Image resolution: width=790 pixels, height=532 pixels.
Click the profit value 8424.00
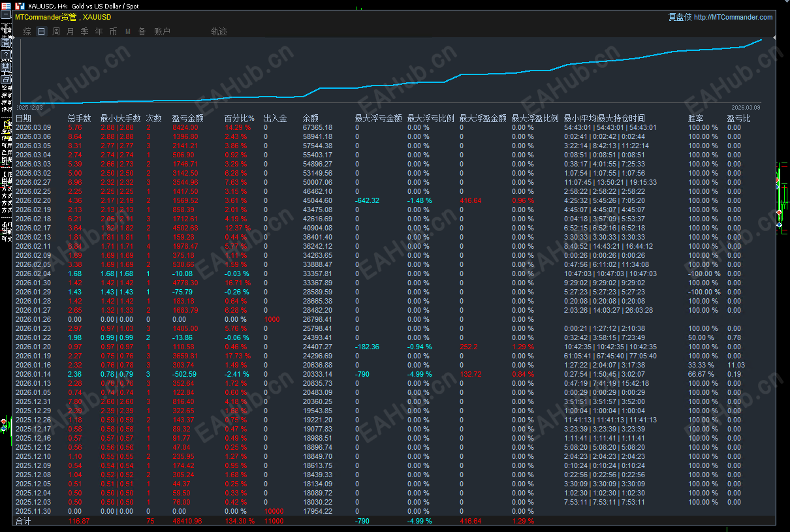tap(185, 127)
